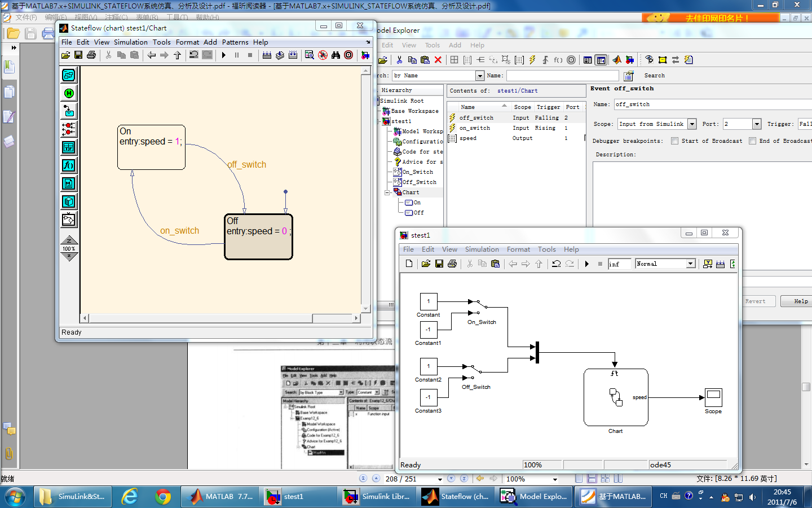Click the MATLAB logo icon in Model Explorer toolbar
812x508 pixels.
pos(617,60)
